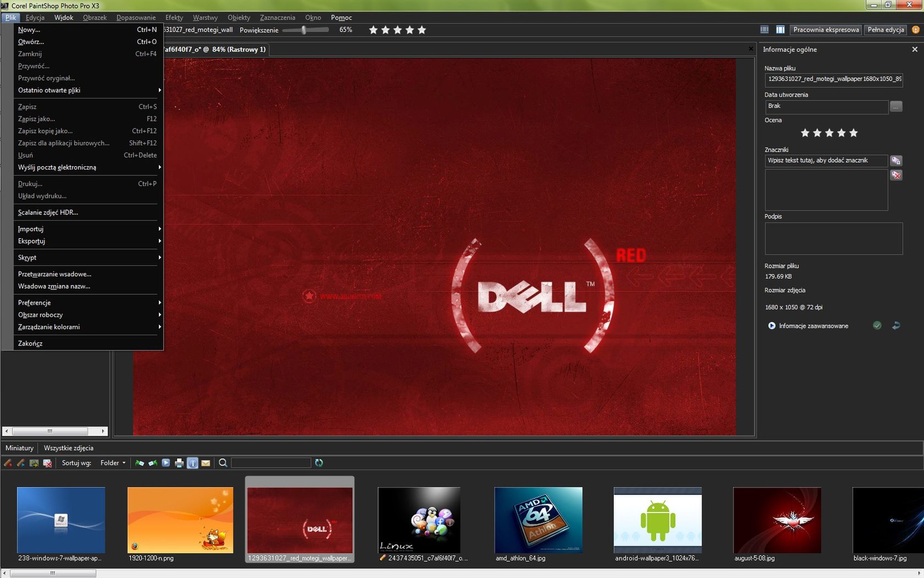Screen dimensions: 924x578
Task: Select Scalanie zdjęć HDR... menu entry
Action: 88,212
